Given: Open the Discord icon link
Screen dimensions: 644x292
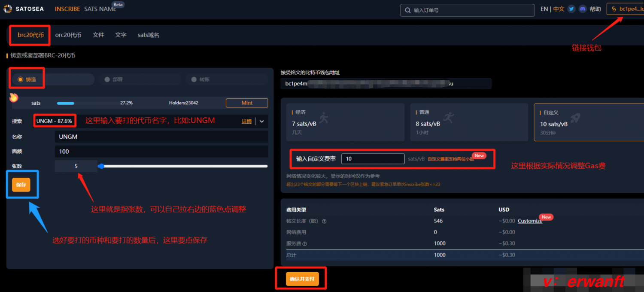Looking at the screenshot, I should (583, 9).
